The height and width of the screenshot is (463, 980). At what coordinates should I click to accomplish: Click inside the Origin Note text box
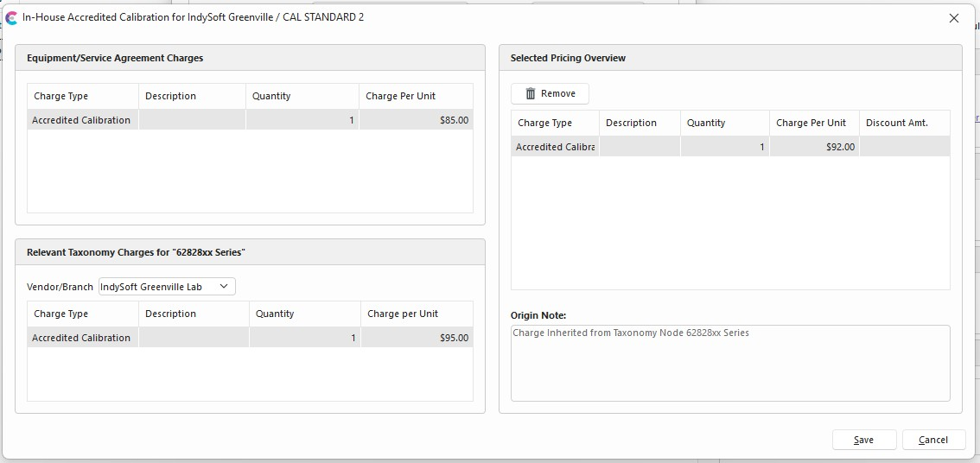pos(730,363)
